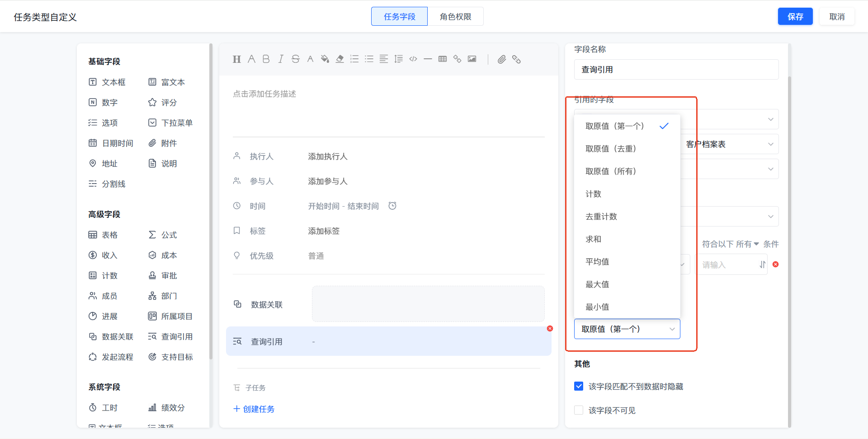Uncheck 该字段匹配不到数据时隐藏 checkbox
The height and width of the screenshot is (439, 868).
(x=579, y=386)
